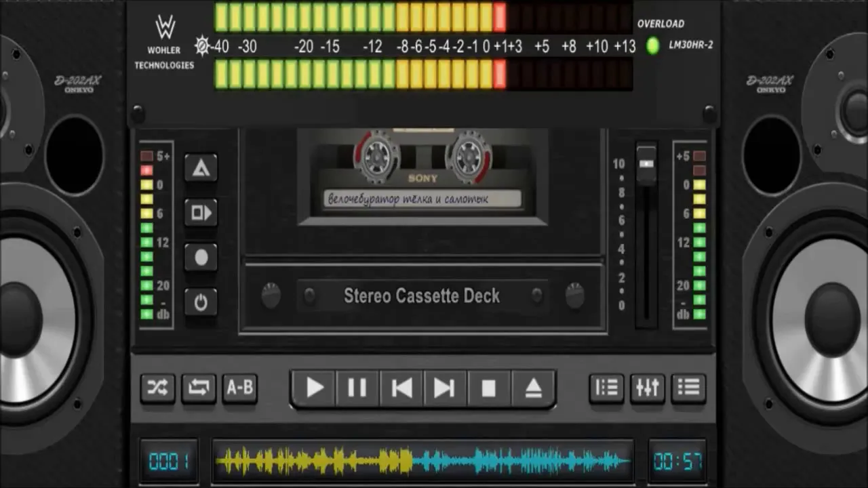Click the right channel dB level meter
The height and width of the screenshot is (488, 868).
tap(691, 235)
